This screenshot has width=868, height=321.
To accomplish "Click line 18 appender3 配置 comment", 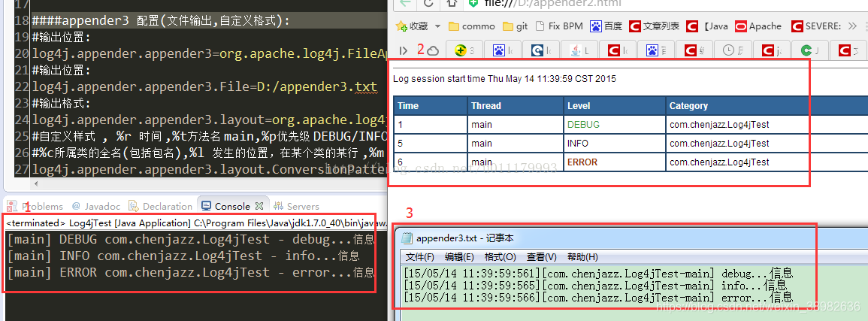I will click(161, 22).
